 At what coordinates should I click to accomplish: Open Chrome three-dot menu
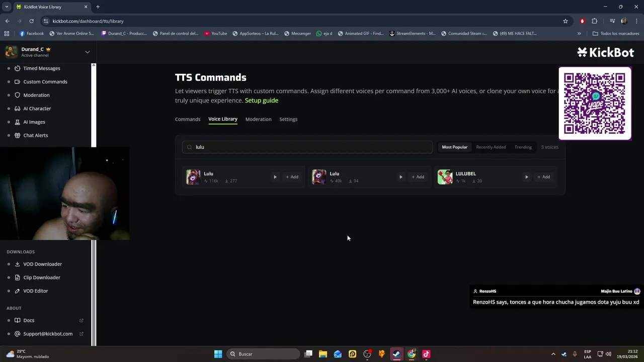(x=636, y=21)
